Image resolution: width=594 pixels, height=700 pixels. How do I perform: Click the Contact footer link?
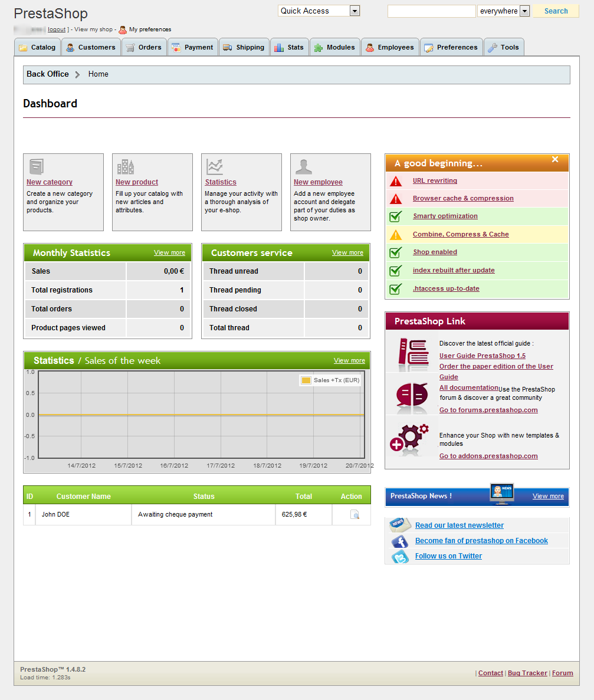(490, 673)
